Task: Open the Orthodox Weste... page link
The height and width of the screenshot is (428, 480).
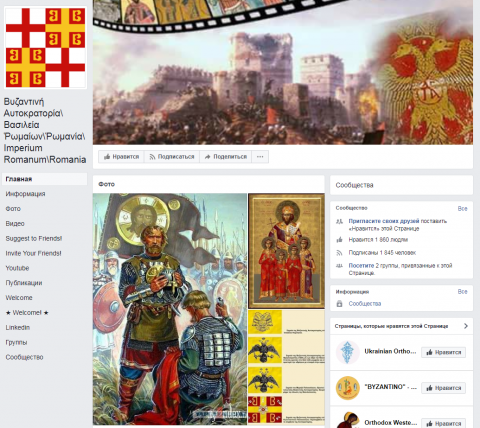Action: [391, 423]
